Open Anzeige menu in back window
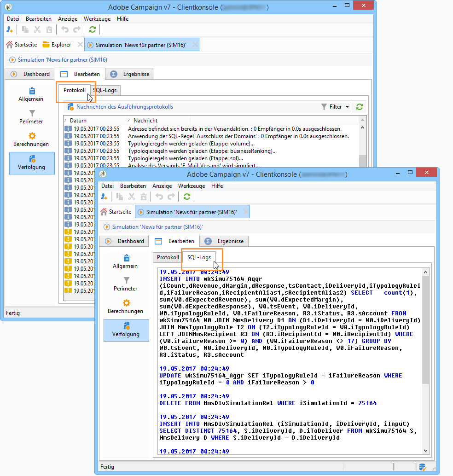 coord(68,19)
